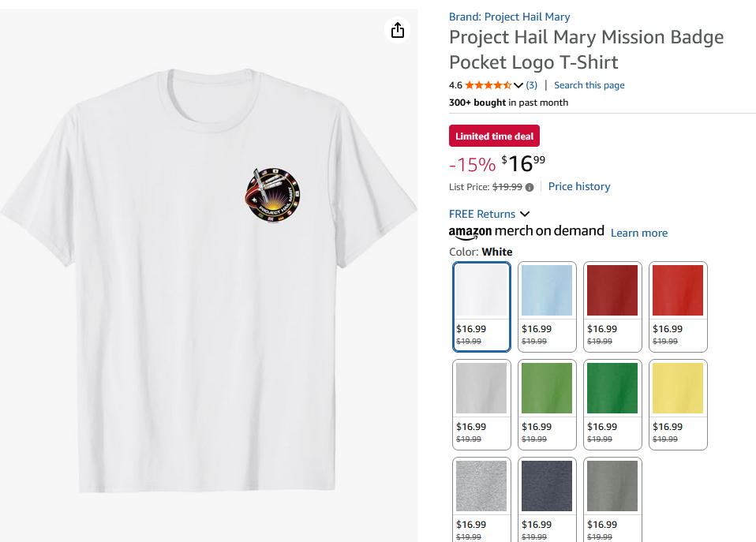Open the Brand: Project Hail Mary link
This screenshot has width=756, height=542.
point(509,17)
